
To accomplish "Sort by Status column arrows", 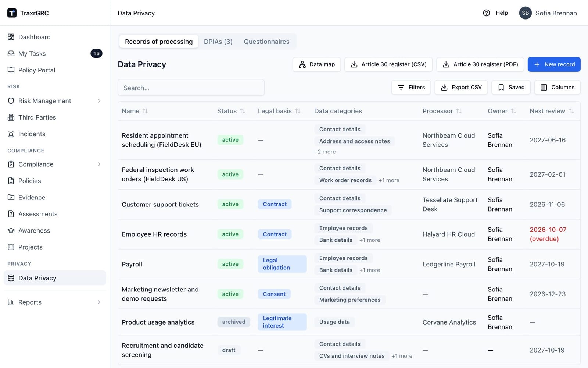I will click(243, 111).
